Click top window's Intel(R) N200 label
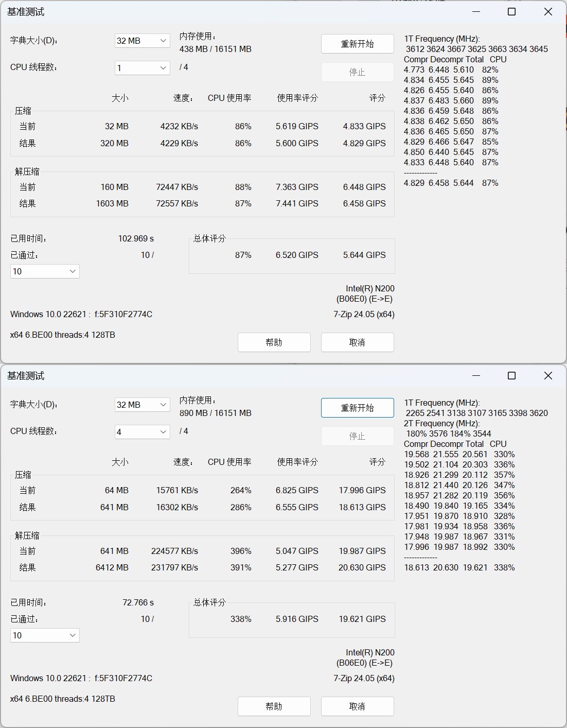Viewport: 567px width, 728px height. [x=370, y=288]
